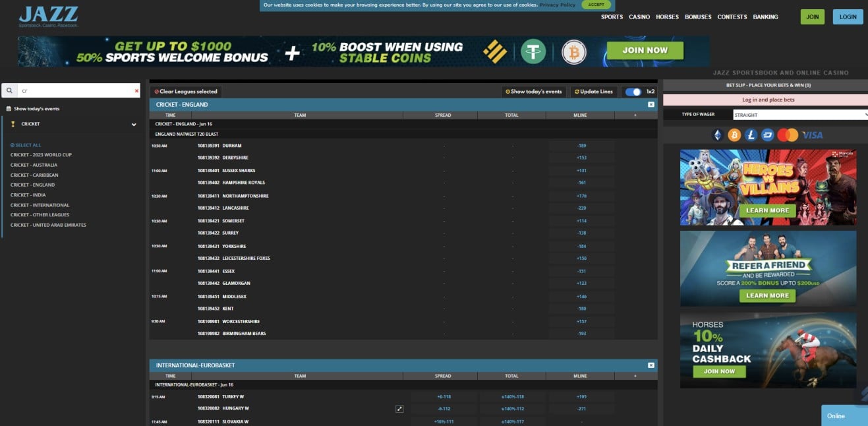The height and width of the screenshot is (426, 868).
Task: Open the Privacy Policy link
Action: click(558, 5)
